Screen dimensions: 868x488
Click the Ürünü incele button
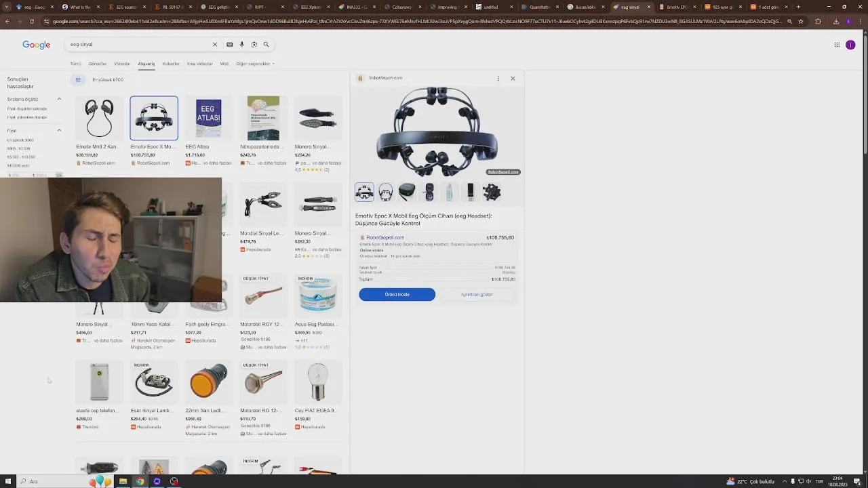tap(397, 294)
